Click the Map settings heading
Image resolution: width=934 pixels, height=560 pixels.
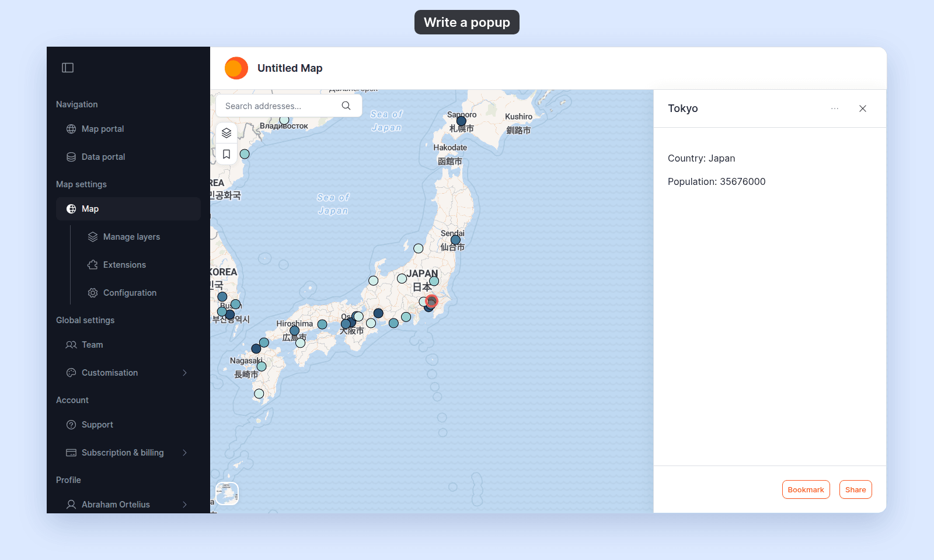point(81,184)
